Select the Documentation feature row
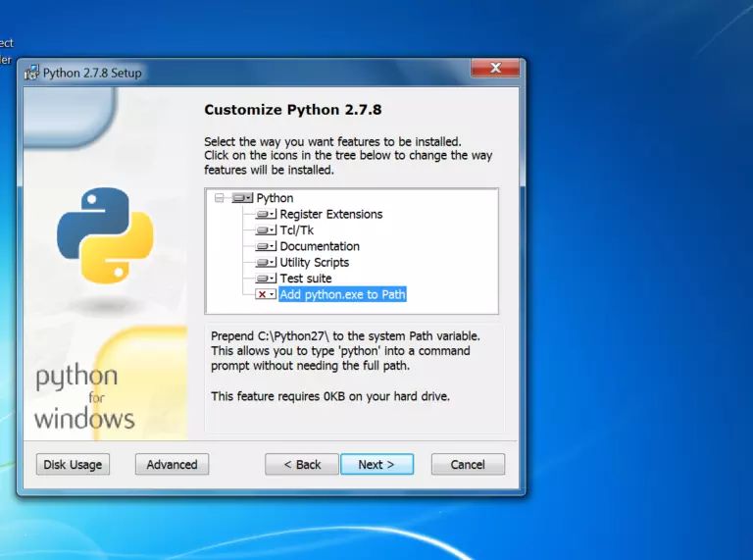Viewport: 753px width, 560px height. tap(320, 246)
